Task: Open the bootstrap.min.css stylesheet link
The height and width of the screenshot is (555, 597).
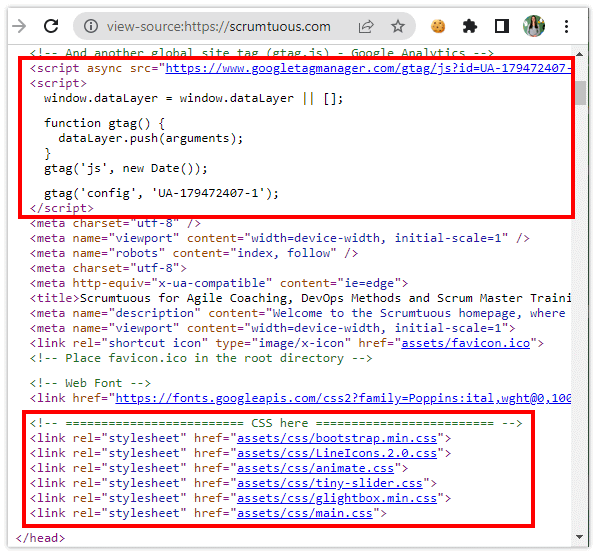Action: (337, 439)
